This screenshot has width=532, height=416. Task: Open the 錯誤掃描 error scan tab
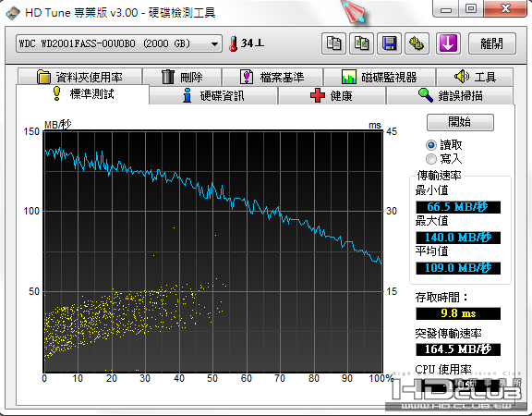[450, 95]
